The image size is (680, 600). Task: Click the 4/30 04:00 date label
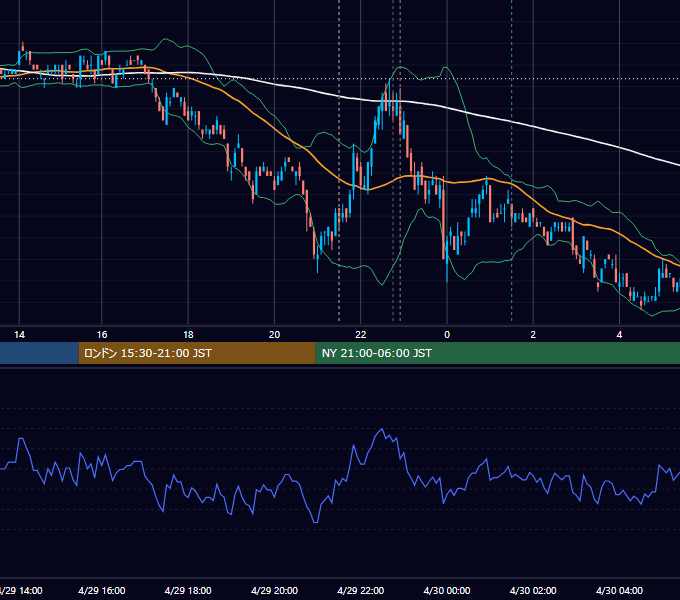[620, 590]
